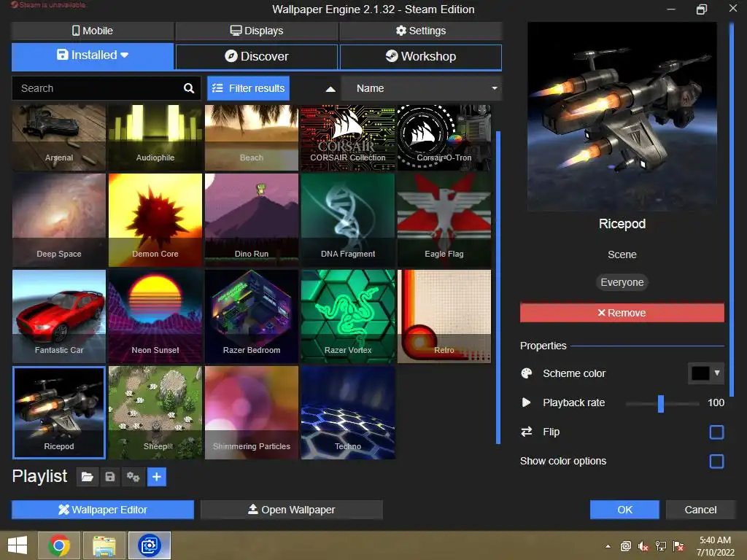Open the Settings tab
The width and height of the screenshot is (747, 560).
[421, 31]
